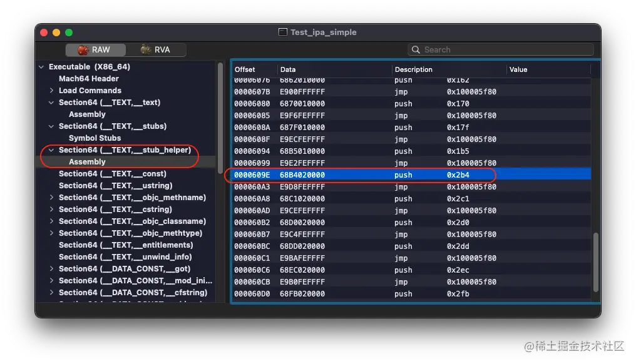The image size is (636, 364).
Task: Collapse Section64 (__TEXT,__stub_helper) node
Action: [51, 150]
